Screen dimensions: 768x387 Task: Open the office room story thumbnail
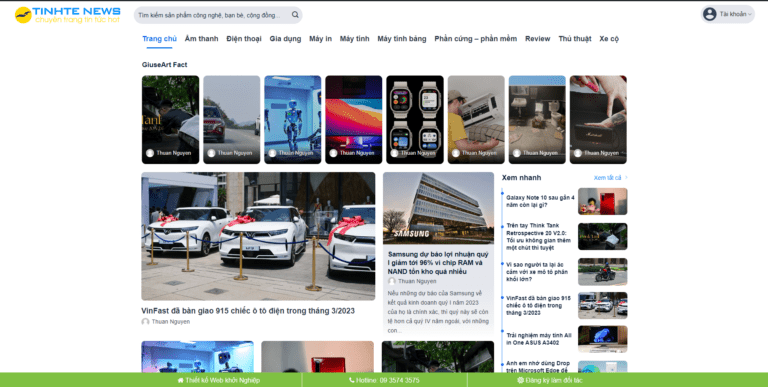[537, 120]
